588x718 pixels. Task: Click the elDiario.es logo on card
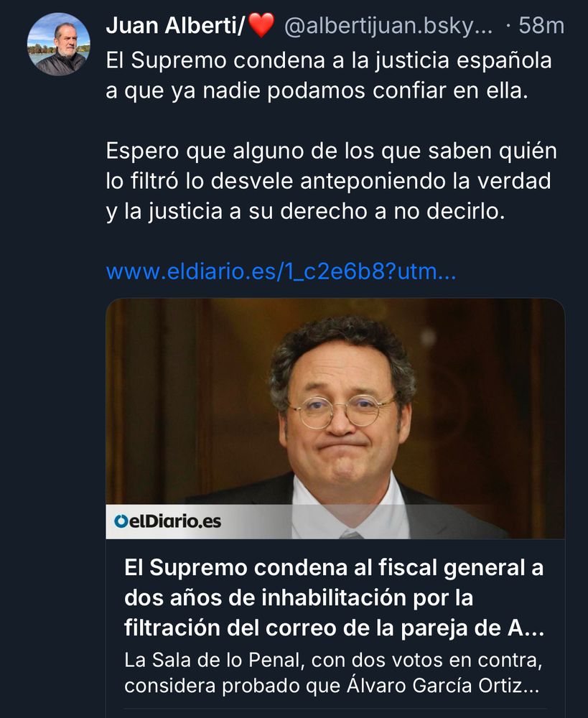[x=167, y=521]
